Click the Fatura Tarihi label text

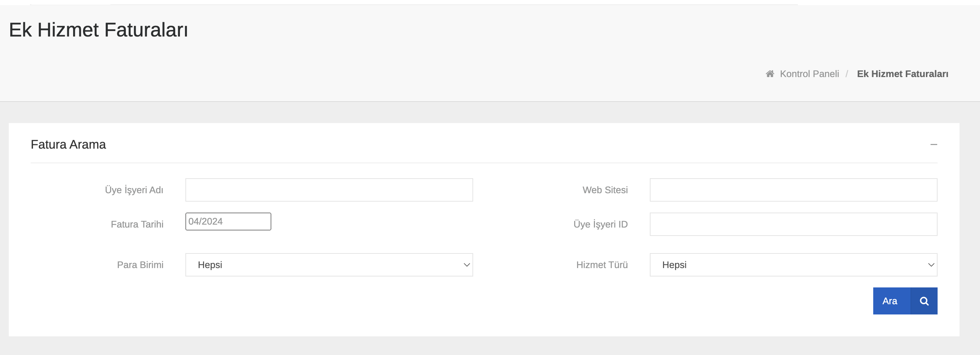click(x=137, y=224)
